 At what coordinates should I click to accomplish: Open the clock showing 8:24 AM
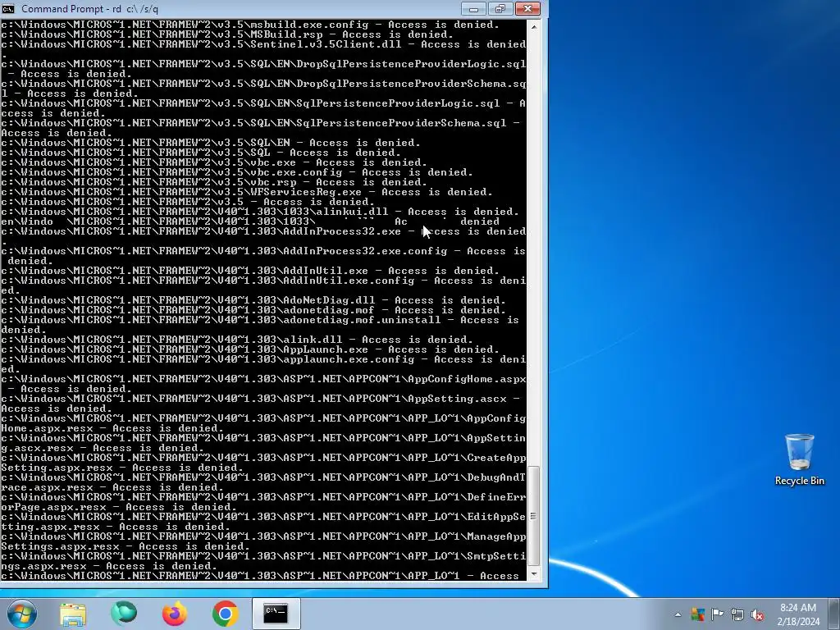click(x=798, y=614)
